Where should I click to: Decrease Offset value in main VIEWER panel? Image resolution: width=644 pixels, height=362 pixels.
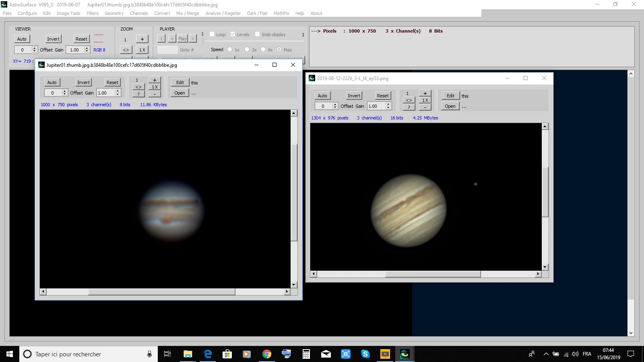(35, 51)
